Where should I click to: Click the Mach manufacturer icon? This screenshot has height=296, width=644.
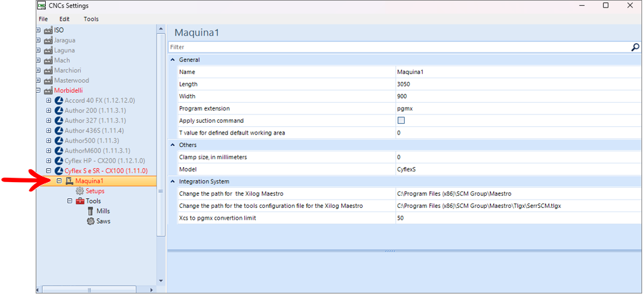48,60
